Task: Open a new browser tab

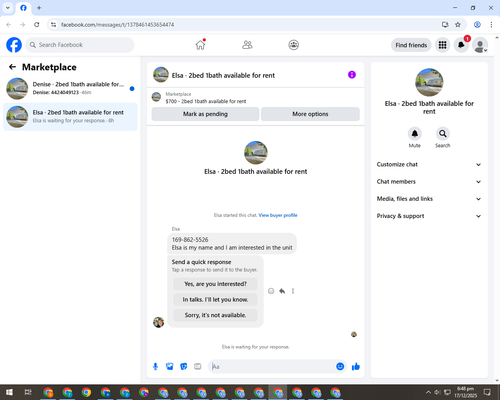Action: 39,8
